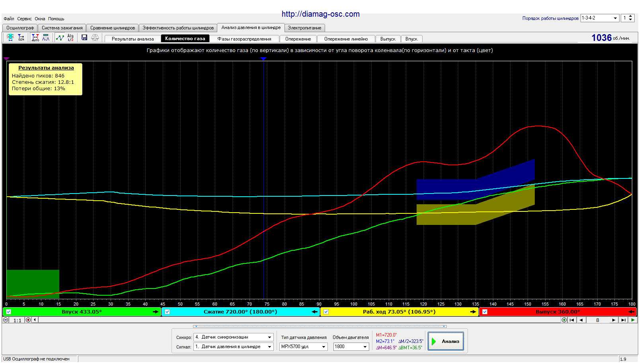Switch to the Система зажигания tab
This screenshot has width=643, height=364.
click(x=62, y=28)
